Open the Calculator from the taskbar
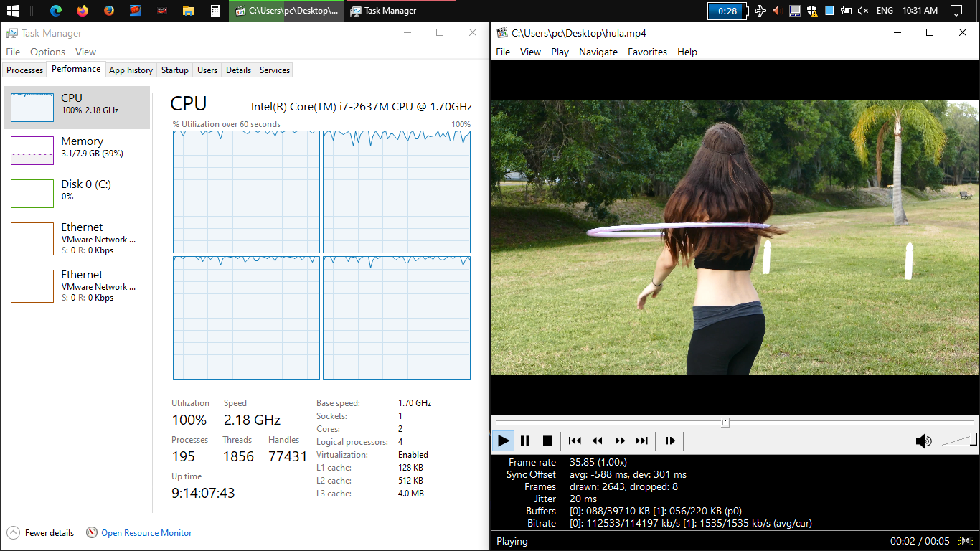The height and width of the screenshot is (551, 980). (x=215, y=11)
